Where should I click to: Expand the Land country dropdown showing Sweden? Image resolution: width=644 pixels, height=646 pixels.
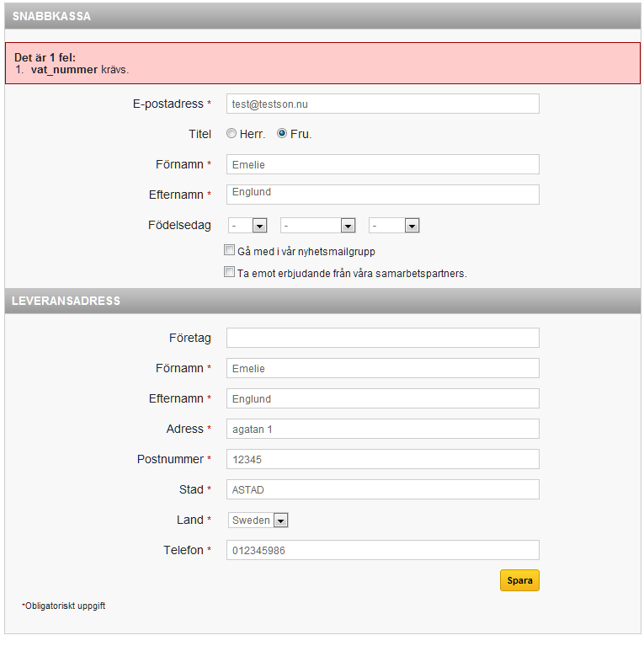(258, 521)
